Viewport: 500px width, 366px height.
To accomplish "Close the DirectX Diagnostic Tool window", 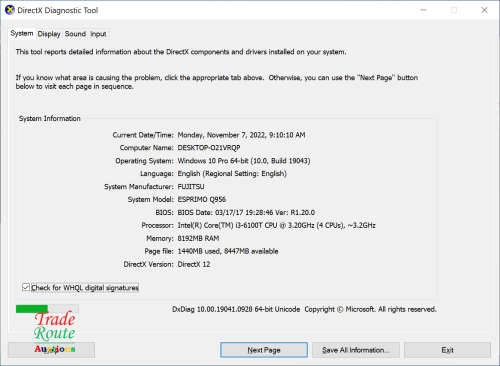I will [484, 10].
